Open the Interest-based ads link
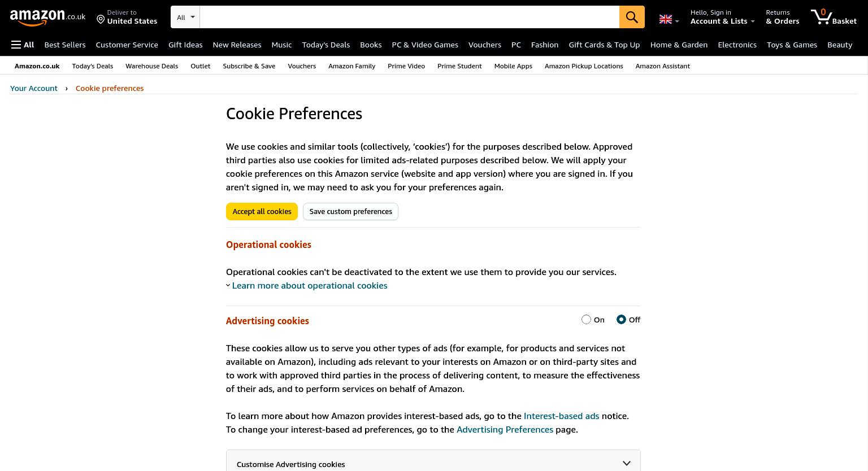The image size is (868, 471). point(561,416)
